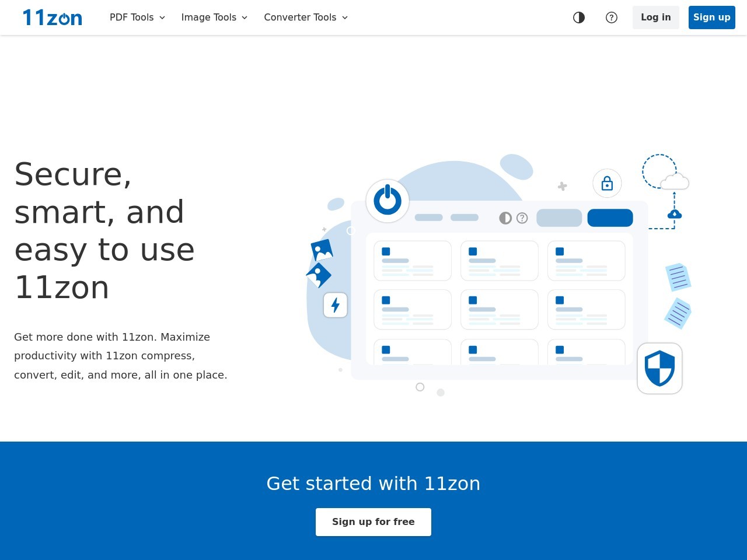Open the PDF Tools menu
The width and height of the screenshot is (747, 560).
(x=138, y=17)
